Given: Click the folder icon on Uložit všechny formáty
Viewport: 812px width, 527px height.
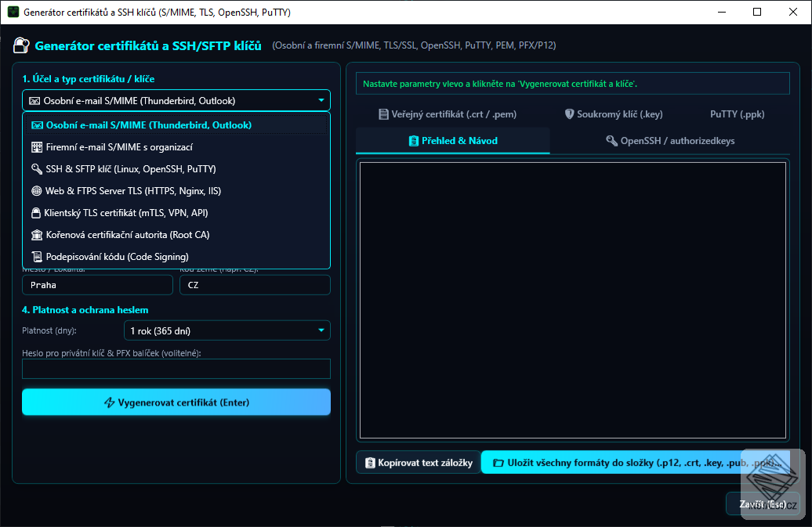Looking at the screenshot, I should [x=498, y=463].
